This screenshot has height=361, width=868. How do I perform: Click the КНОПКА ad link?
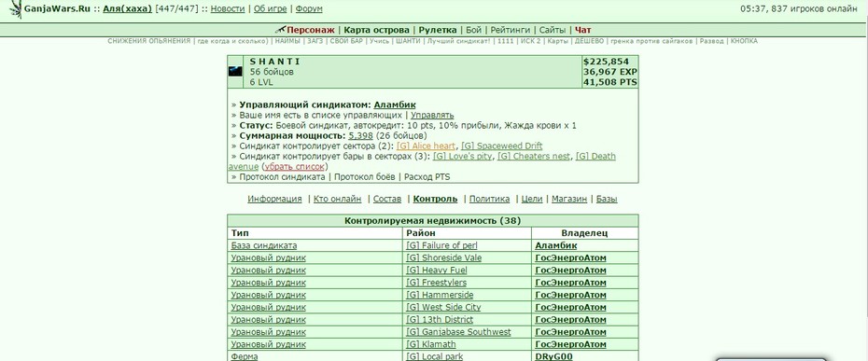(744, 41)
